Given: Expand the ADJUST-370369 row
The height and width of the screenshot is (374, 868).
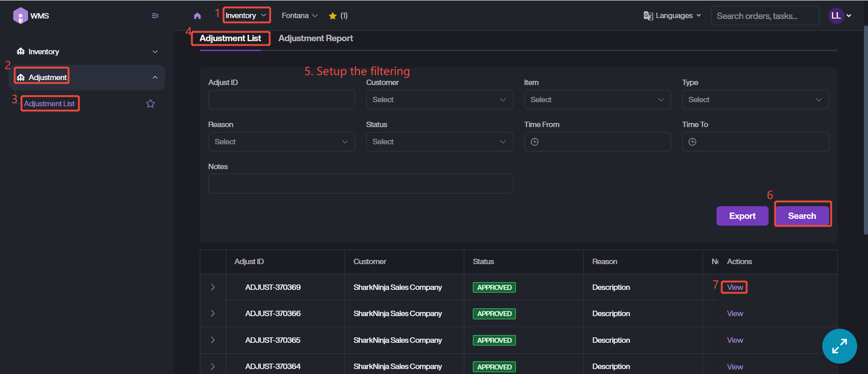Looking at the screenshot, I should point(212,287).
